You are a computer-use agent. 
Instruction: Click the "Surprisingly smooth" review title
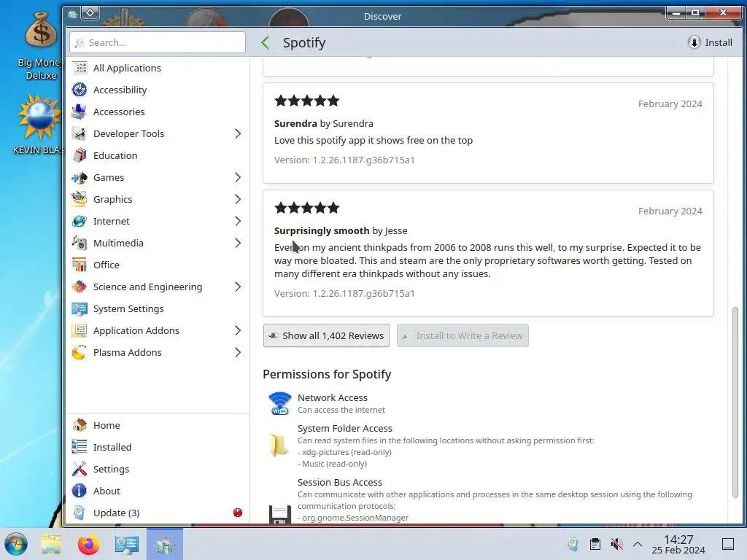pyautogui.click(x=322, y=230)
